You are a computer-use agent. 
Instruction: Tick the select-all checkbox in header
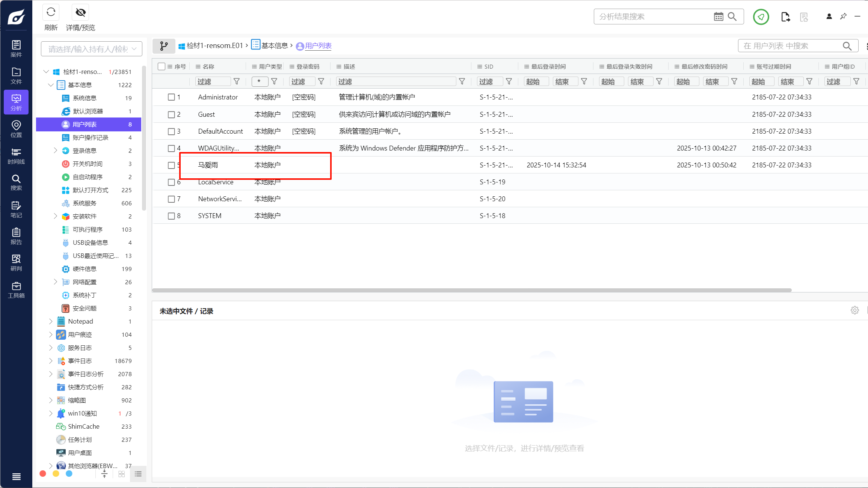coord(162,66)
